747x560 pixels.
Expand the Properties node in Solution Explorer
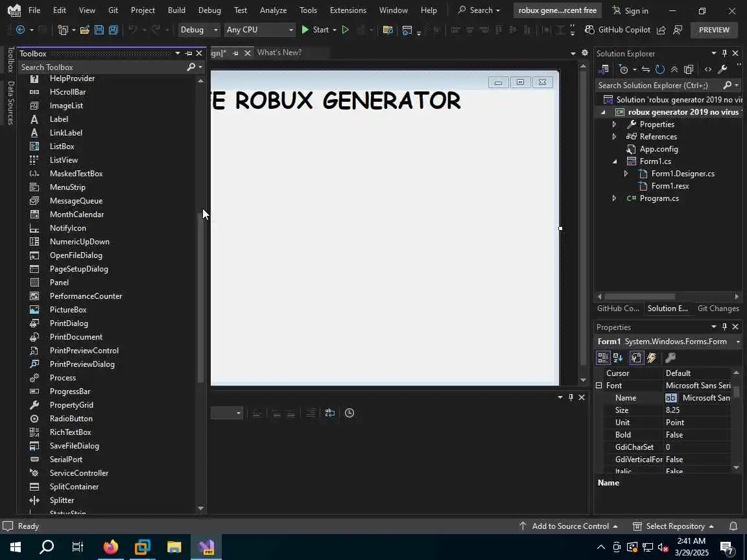tap(614, 124)
